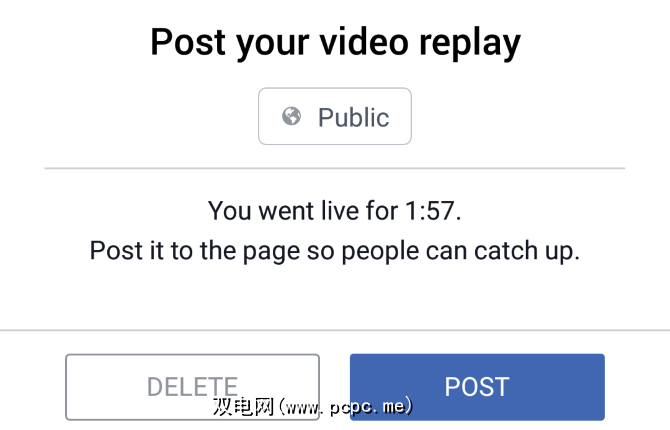Viewport: 670px width, 430px height.
Task: Click the word 'video' in the heading
Action: [x=364, y=42]
